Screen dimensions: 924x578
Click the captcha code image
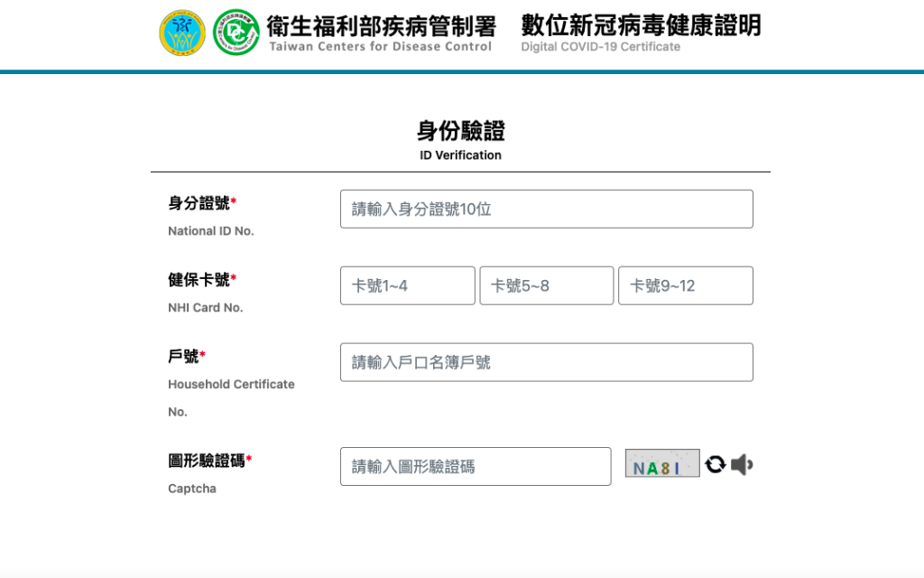click(x=662, y=464)
